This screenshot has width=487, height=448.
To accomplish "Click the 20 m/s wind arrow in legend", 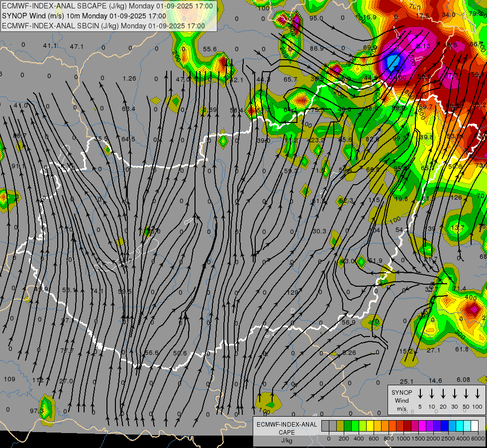I will [443, 393].
